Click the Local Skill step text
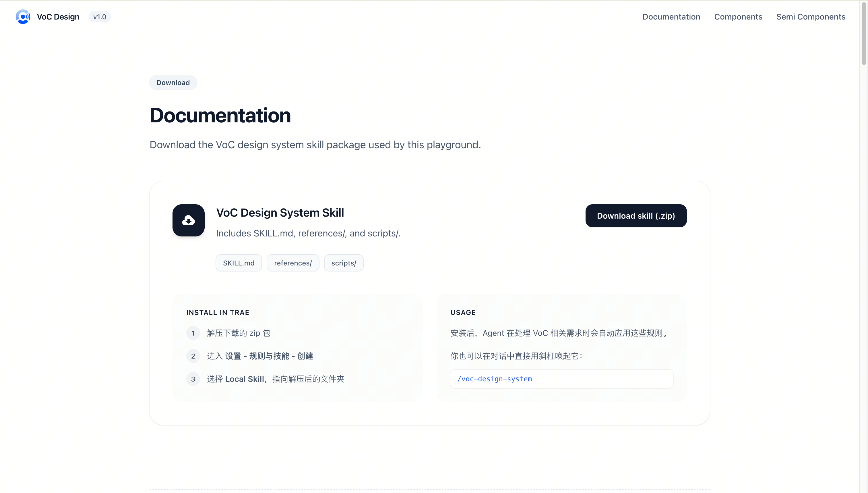Viewport: 868px width, 493px height. [275, 379]
